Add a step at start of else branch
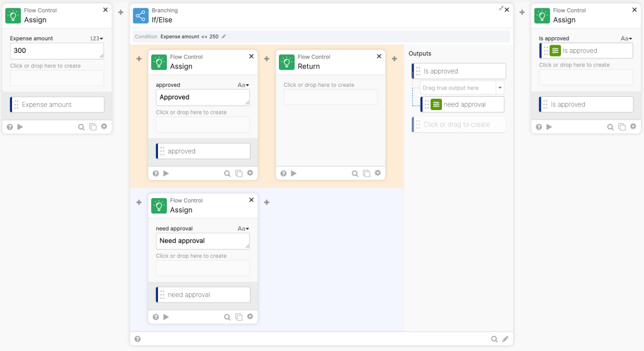 tap(138, 203)
